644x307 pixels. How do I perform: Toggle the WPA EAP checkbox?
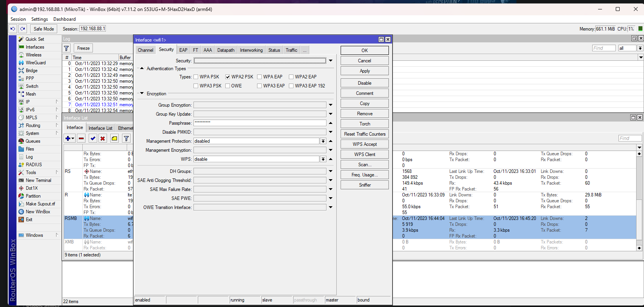tap(259, 77)
